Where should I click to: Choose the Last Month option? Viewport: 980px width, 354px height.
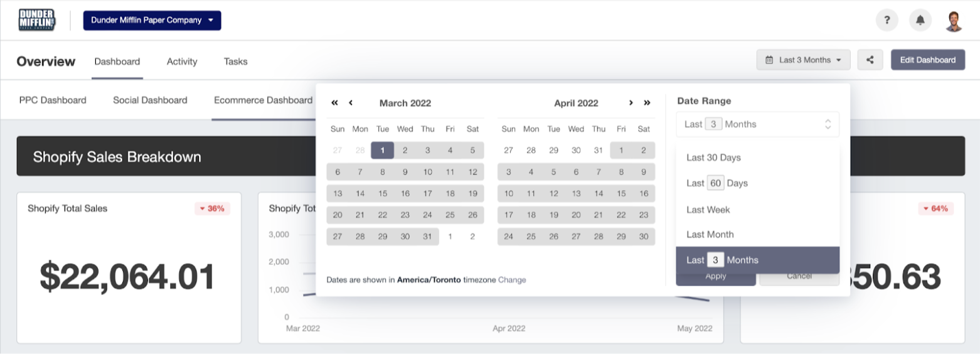(x=757, y=234)
